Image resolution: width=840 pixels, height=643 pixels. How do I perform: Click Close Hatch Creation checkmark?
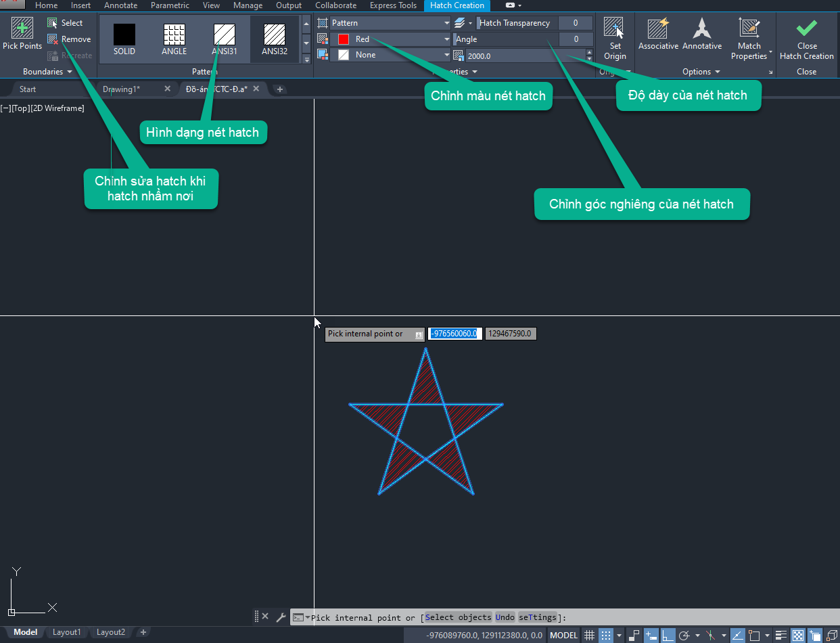pyautogui.click(x=806, y=39)
